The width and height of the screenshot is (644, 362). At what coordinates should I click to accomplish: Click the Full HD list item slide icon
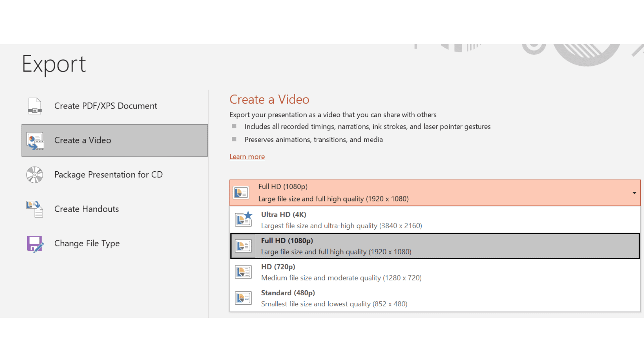coord(244,246)
